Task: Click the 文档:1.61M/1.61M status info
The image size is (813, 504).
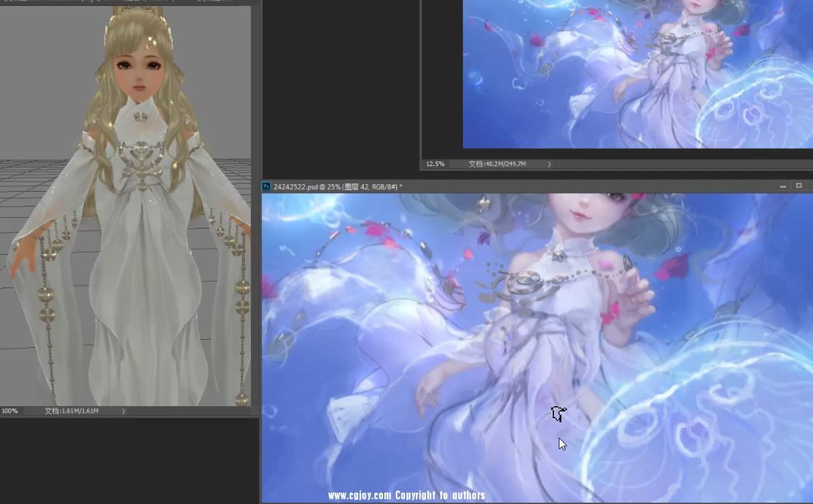Action: click(x=72, y=411)
